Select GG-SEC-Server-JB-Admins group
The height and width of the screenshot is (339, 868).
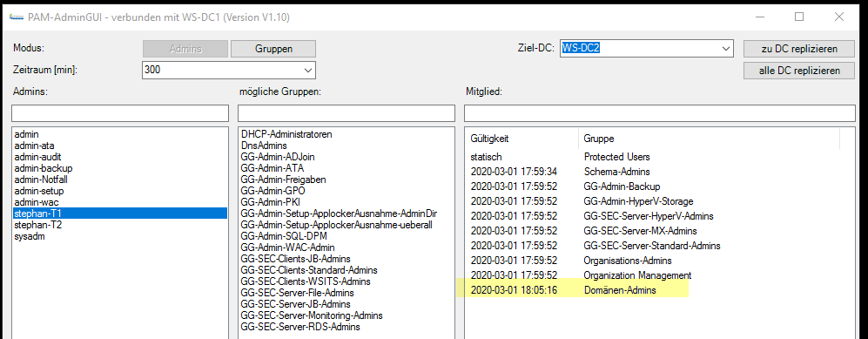(347, 304)
